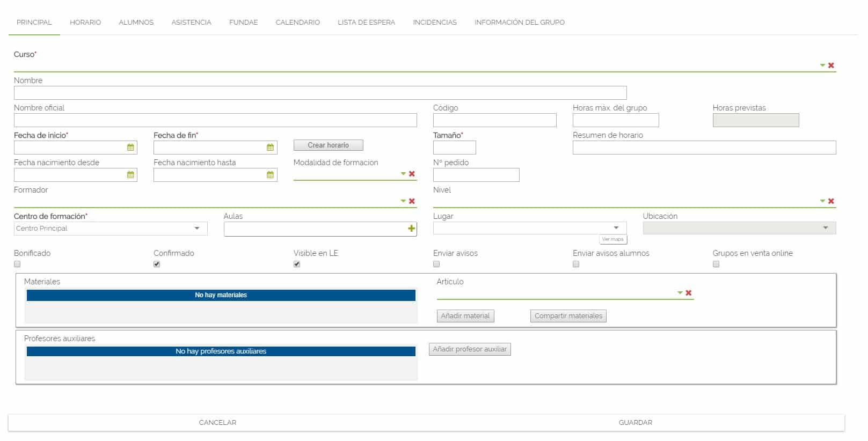Focus the Nº pedido input field
The image size is (868, 441).
(x=476, y=175)
